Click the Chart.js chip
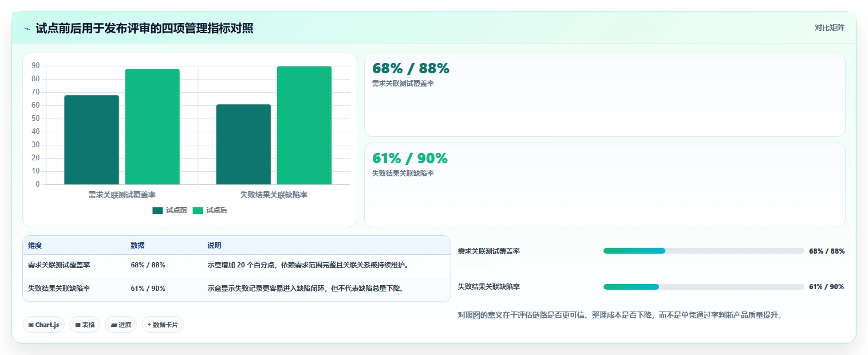This screenshot has width=868, height=355. coord(44,325)
